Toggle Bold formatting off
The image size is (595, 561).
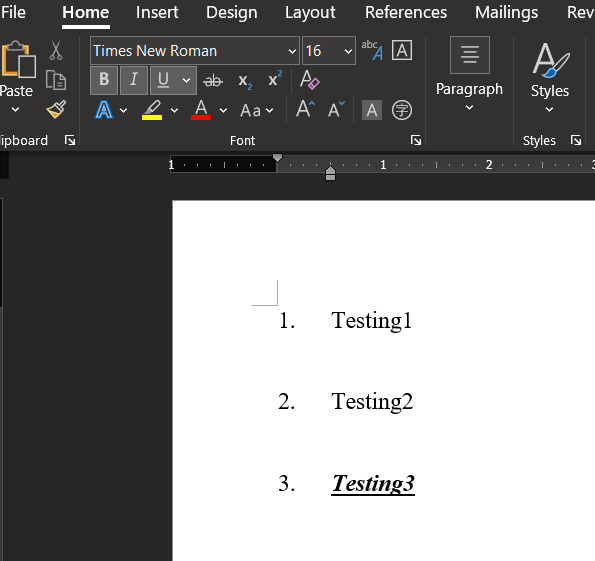[x=104, y=80]
